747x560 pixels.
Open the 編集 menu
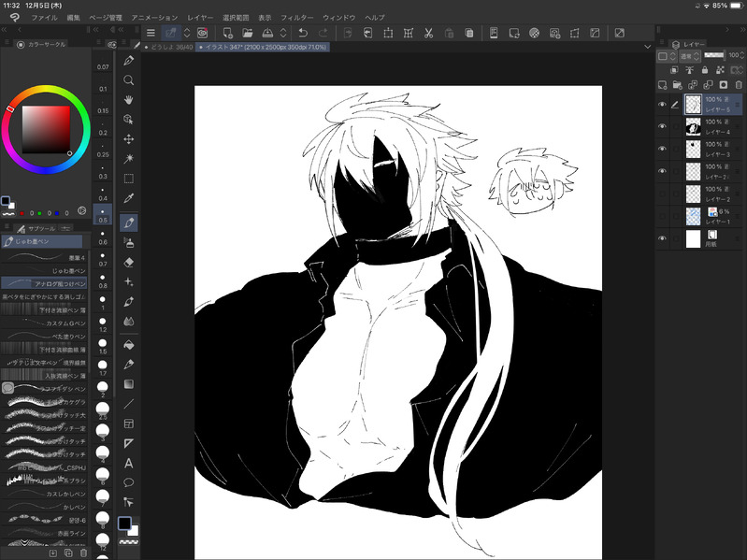point(73,17)
